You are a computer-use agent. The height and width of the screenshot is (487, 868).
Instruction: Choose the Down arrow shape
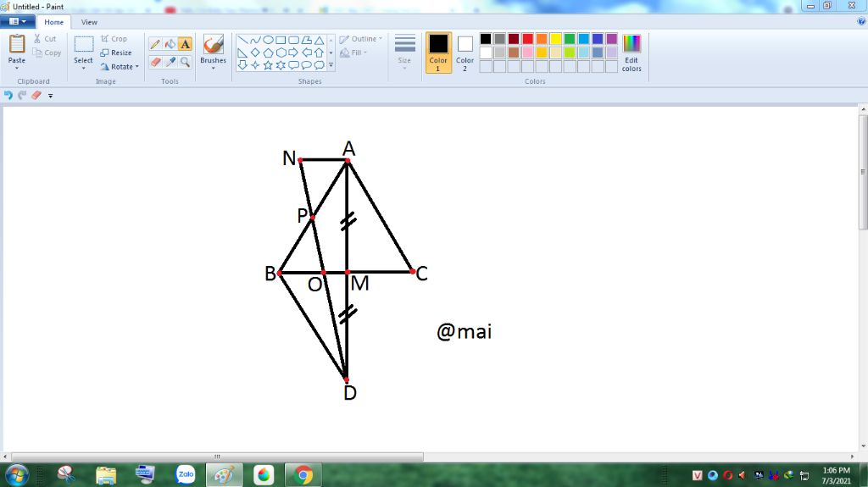pos(242,65)
